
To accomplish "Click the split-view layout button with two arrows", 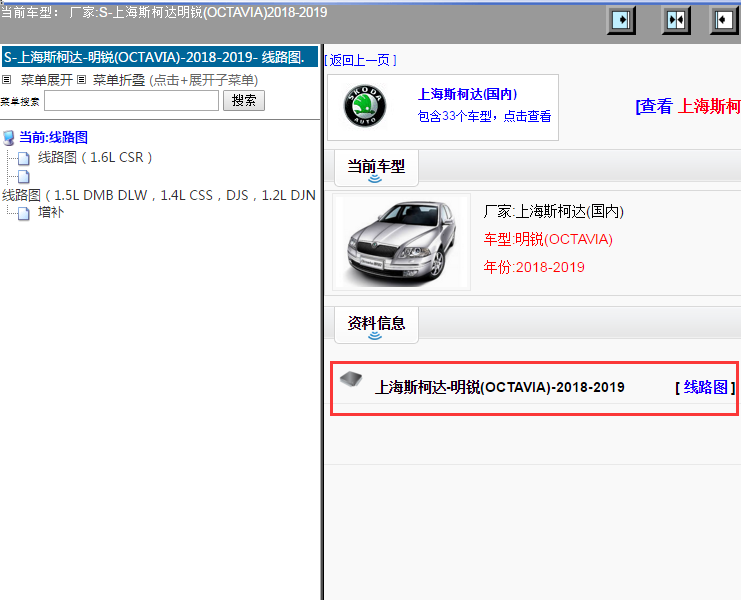I will (x=676, y=20).
